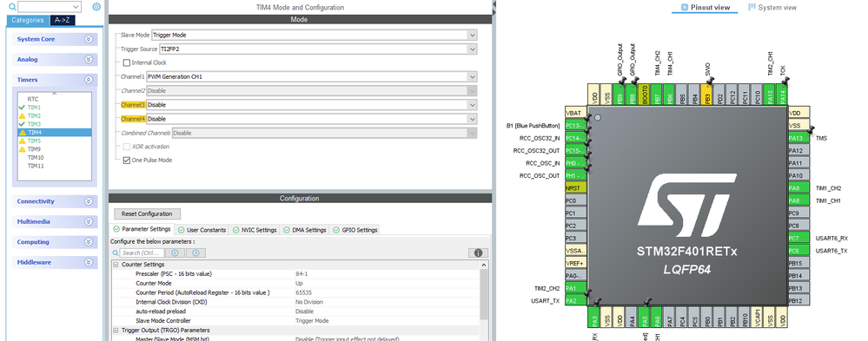The width and height of the screenshot is (868, 341).
Task: Select pin PC0 on the chip
Action: coord(576,200)
